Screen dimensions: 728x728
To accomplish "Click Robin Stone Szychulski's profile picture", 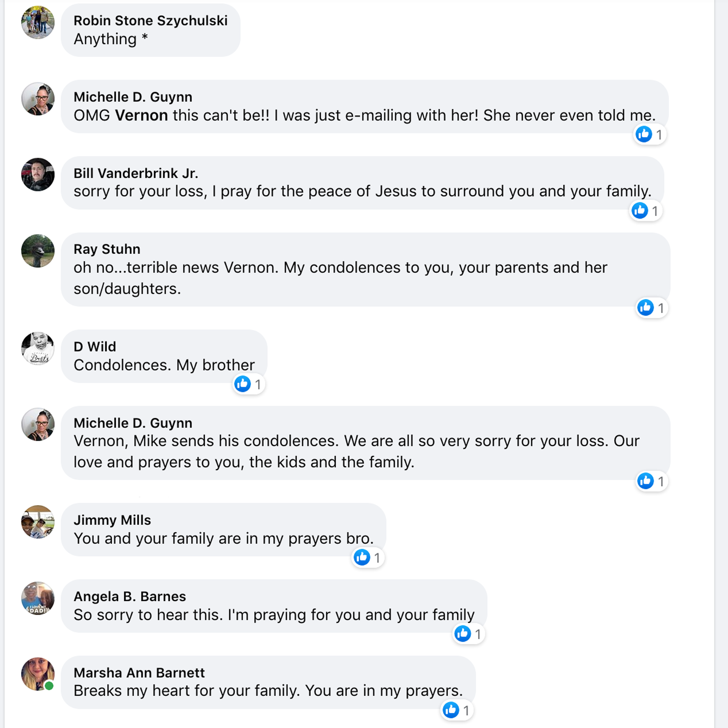I will click(x=38, y=23).
